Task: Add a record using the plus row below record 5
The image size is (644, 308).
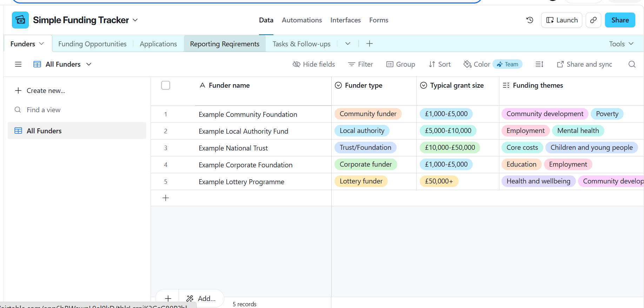Action: click(x=166, y=198)
